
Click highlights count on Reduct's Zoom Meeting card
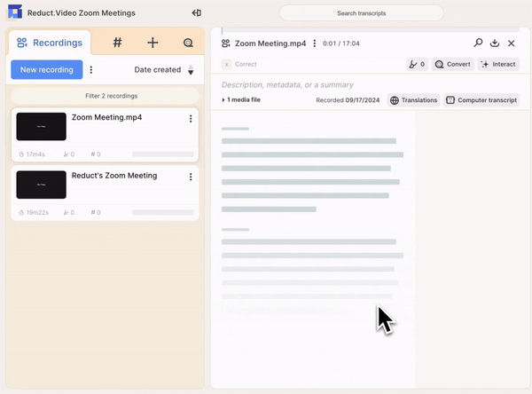pyautogui.click(x=69, y=213)
